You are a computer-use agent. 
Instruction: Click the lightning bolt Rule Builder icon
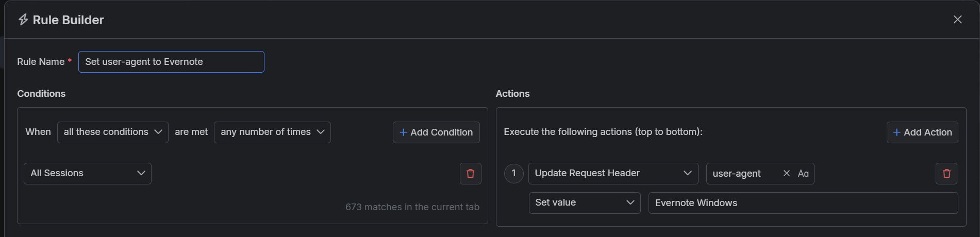pos(23,20)
